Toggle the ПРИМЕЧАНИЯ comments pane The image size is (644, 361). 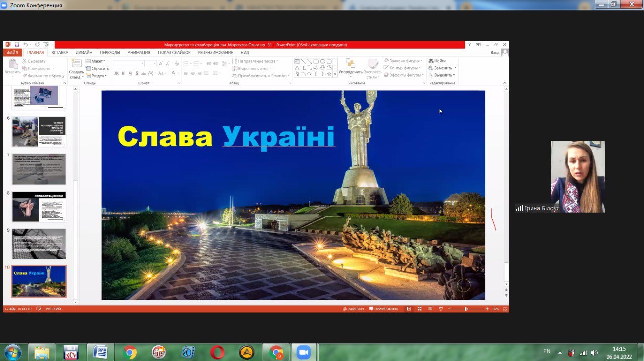point(383,309)
